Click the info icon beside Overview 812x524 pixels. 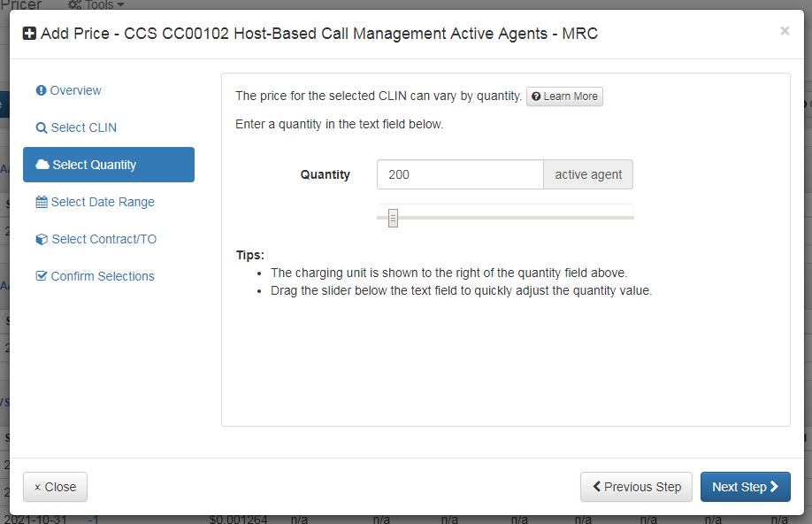[x=41, y=90]
